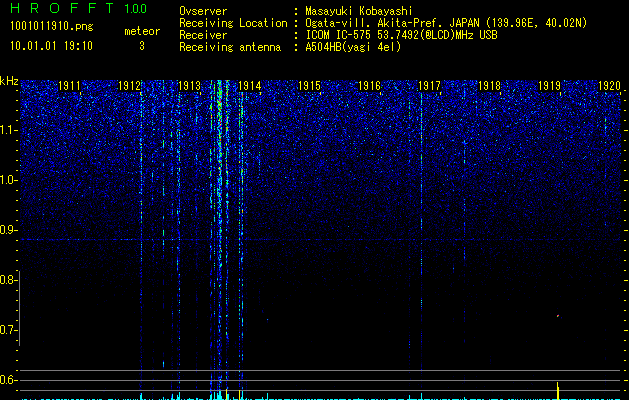Image resolution: width=629 pixels, height=400 pixels.
Task: Click the 1912 time marker
Action: click(x=129, y=86)
